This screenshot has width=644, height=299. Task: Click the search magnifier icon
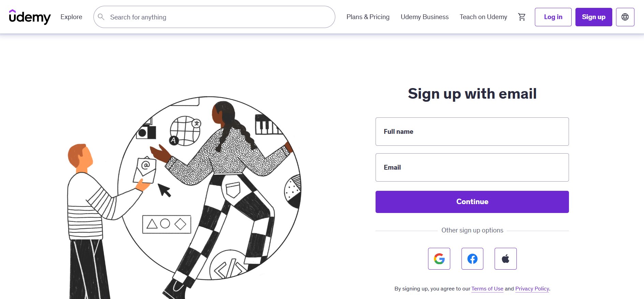(x=101, y=17)
